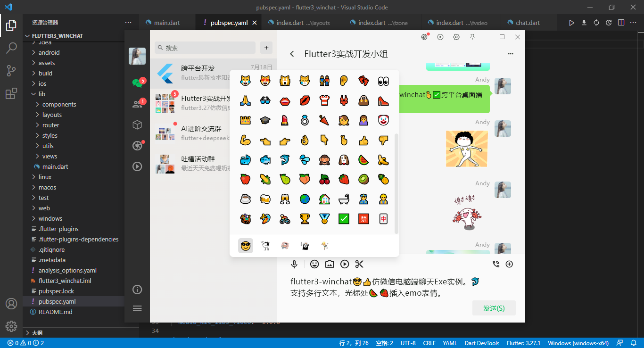The width and height of the screenshot is (644, 348).
Task: Click the image icon to send a picture
Action: pos(330,264)
